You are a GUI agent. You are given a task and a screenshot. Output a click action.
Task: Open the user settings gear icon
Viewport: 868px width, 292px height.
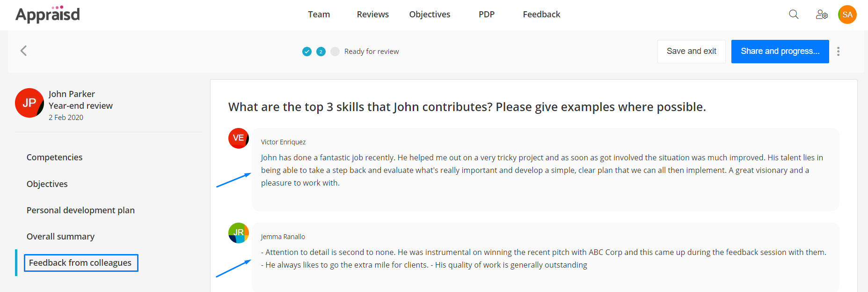click(x=822, y=15)
